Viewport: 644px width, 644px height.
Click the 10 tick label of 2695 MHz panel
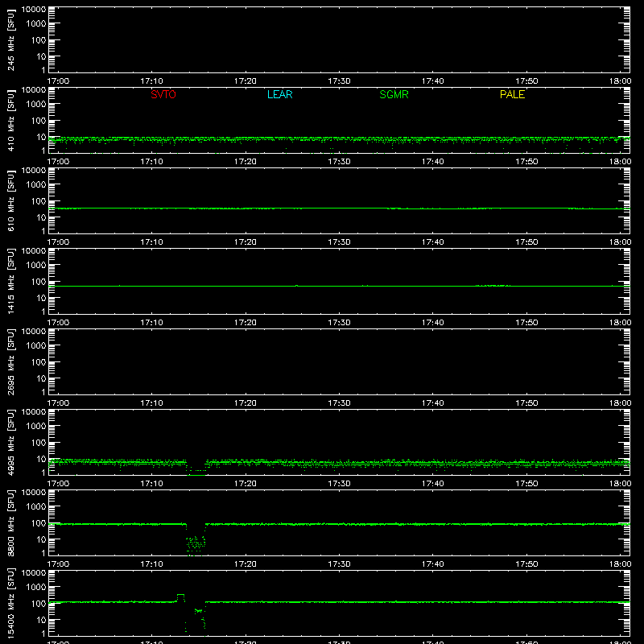[x=41, y=378]
